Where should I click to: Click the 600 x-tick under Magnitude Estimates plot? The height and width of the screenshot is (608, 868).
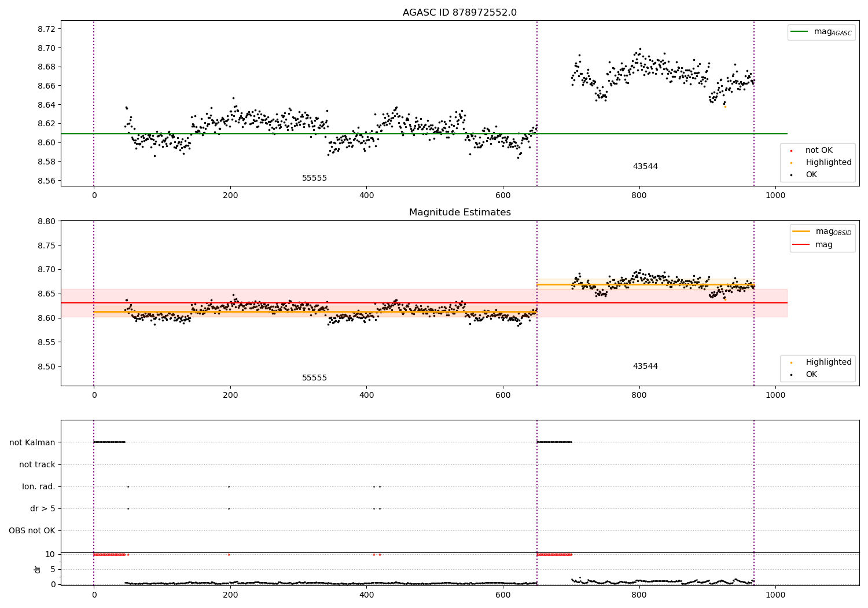503,395
